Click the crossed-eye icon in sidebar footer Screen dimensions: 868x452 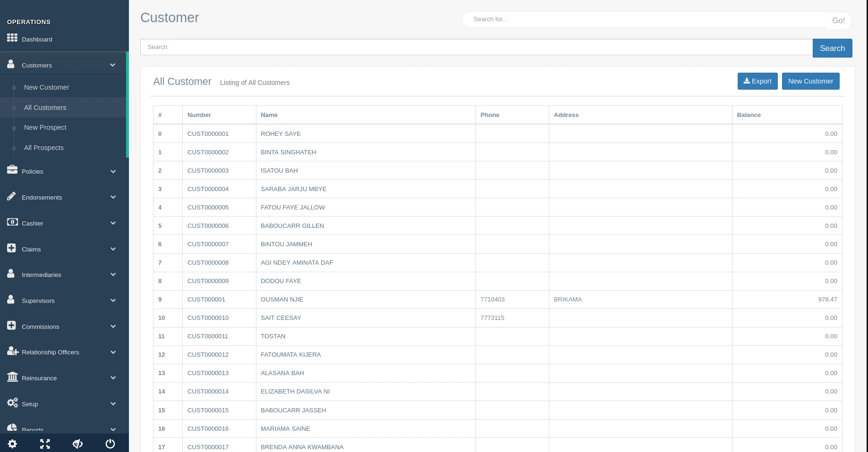pyautogui.click(x=77, y=444)
